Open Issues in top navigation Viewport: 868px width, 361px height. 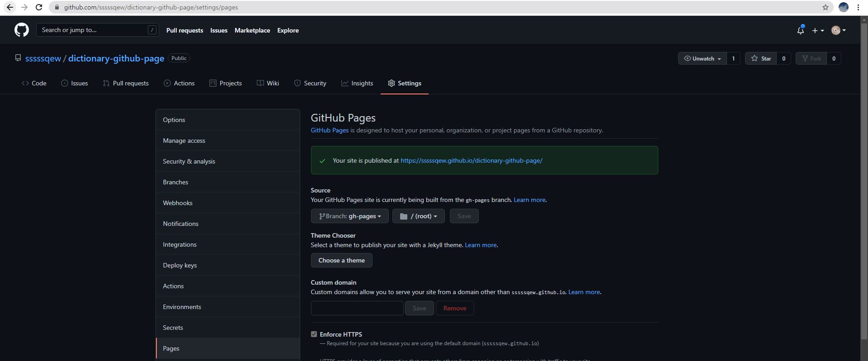(x=219, y=30)
